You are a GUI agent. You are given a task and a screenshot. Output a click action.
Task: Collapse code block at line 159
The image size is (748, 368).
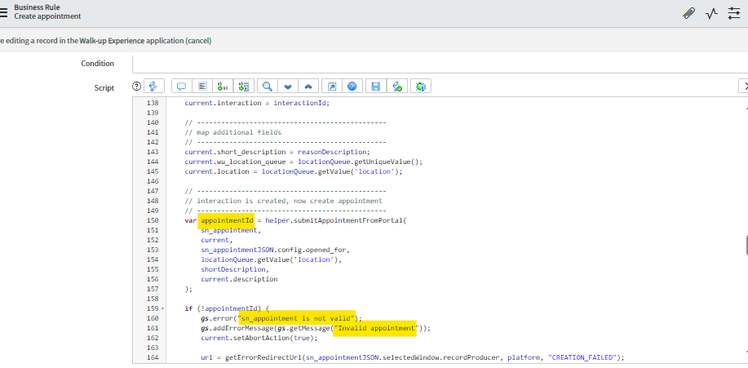pos(162,309)
